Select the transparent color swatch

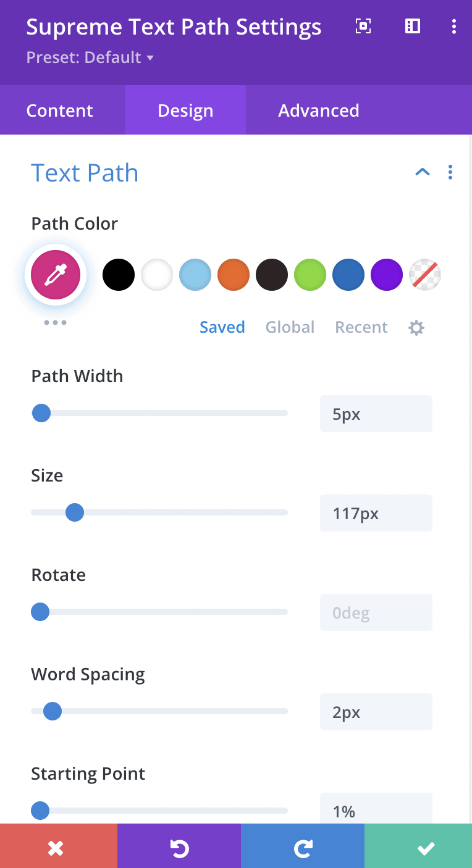tap(425, 275)
